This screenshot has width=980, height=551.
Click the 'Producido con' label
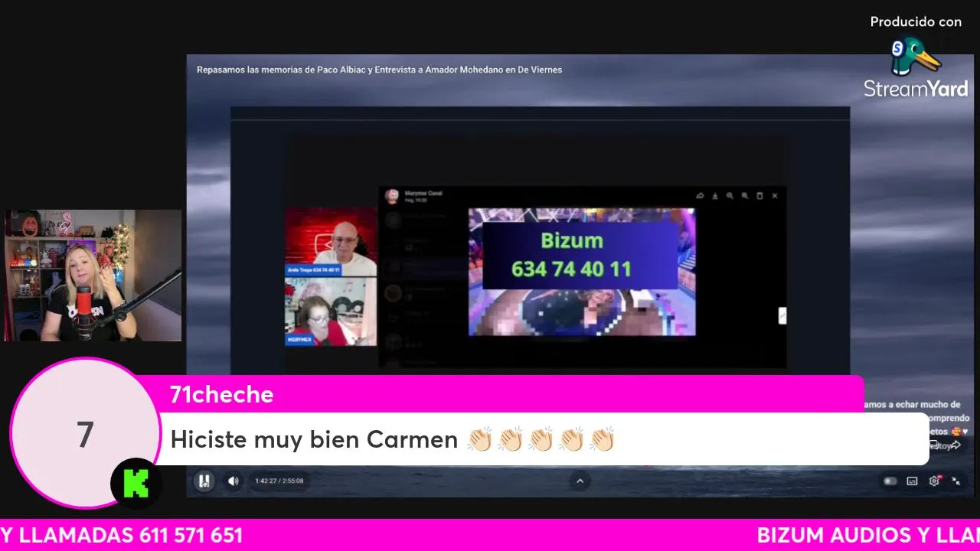coord(916,22)
